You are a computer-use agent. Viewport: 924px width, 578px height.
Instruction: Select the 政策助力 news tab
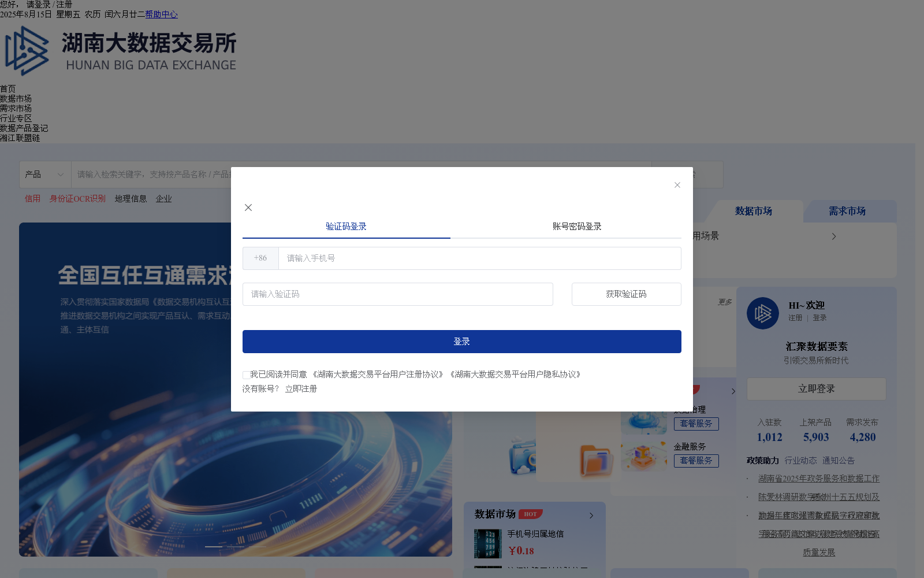coord(763,461)
